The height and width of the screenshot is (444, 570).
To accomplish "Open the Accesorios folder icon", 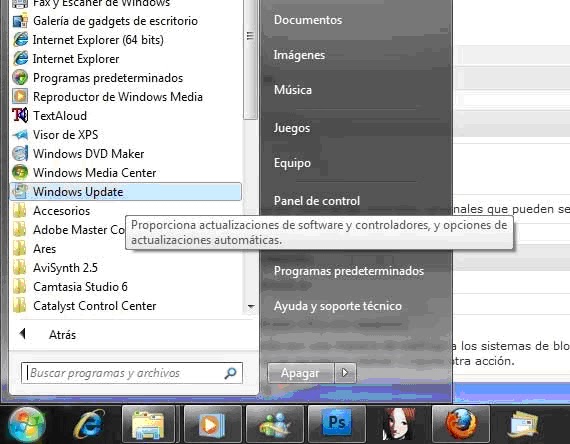I will point(20,211).
